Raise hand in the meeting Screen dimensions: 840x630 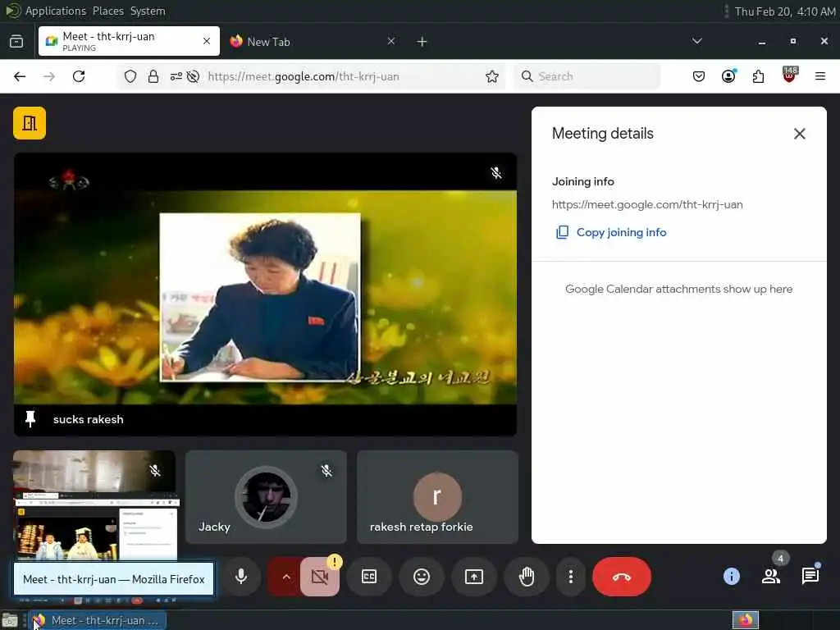click(x=527, y=577)
